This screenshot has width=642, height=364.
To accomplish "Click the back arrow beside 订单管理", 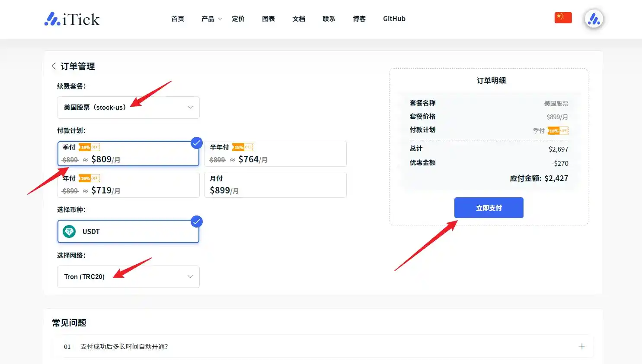I will click(54, 66).
